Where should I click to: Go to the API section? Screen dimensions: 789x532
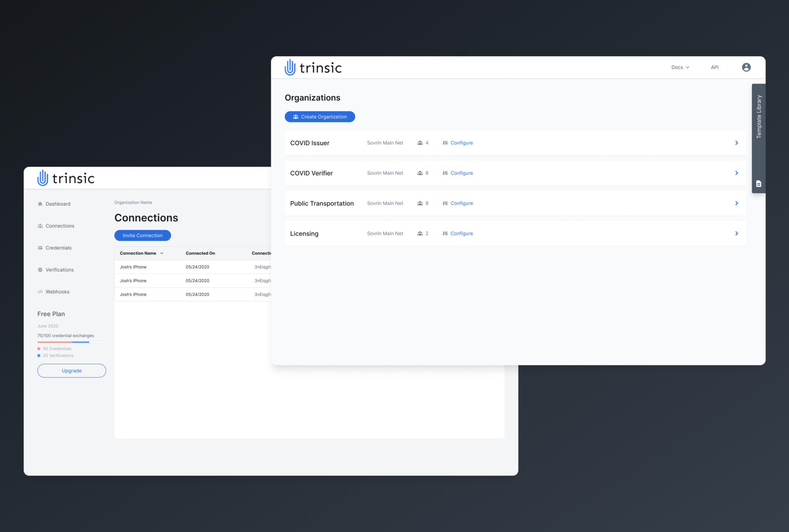click(x=715, y=67)
